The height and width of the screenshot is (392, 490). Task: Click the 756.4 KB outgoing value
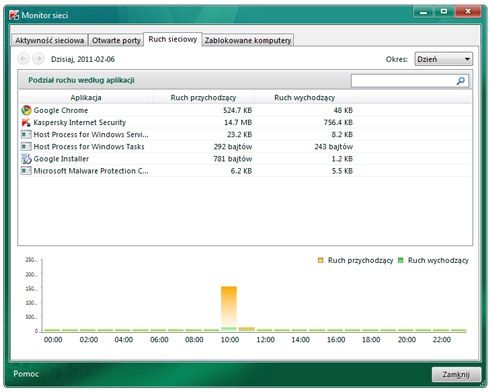point(338,123)
